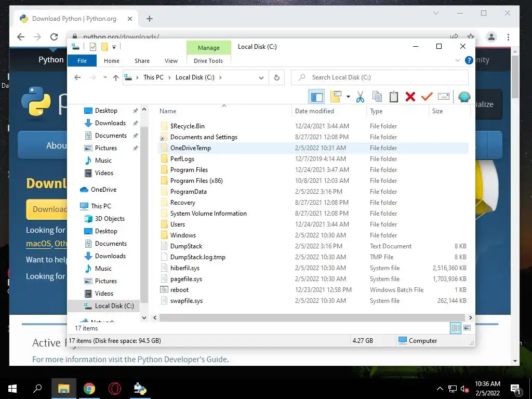Open Classic Shell settings shell icon
532x399 pixels.
464,97
